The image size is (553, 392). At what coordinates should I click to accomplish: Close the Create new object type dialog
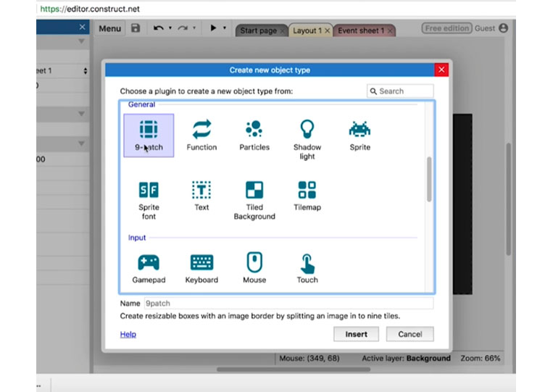point(441,70)
